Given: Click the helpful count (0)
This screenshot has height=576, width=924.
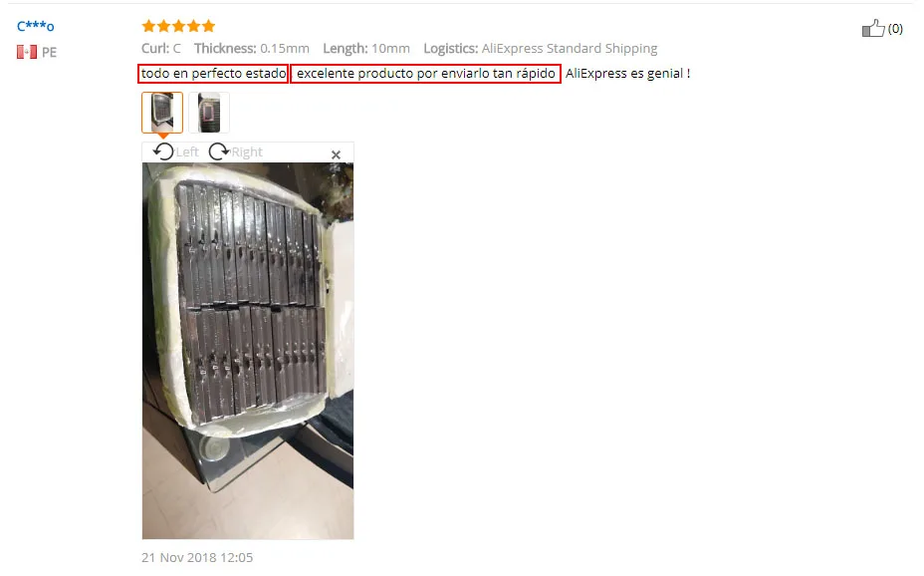Looking at the screenshot, I should point(895,28).
